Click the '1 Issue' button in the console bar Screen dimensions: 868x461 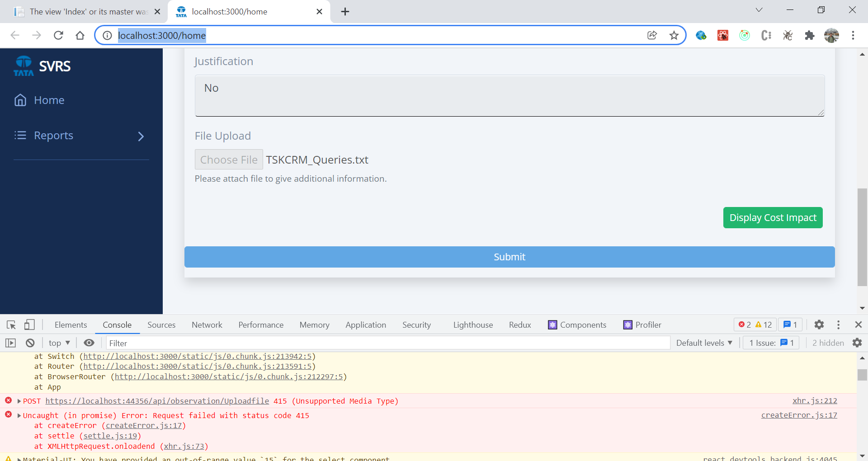point(771,343)
